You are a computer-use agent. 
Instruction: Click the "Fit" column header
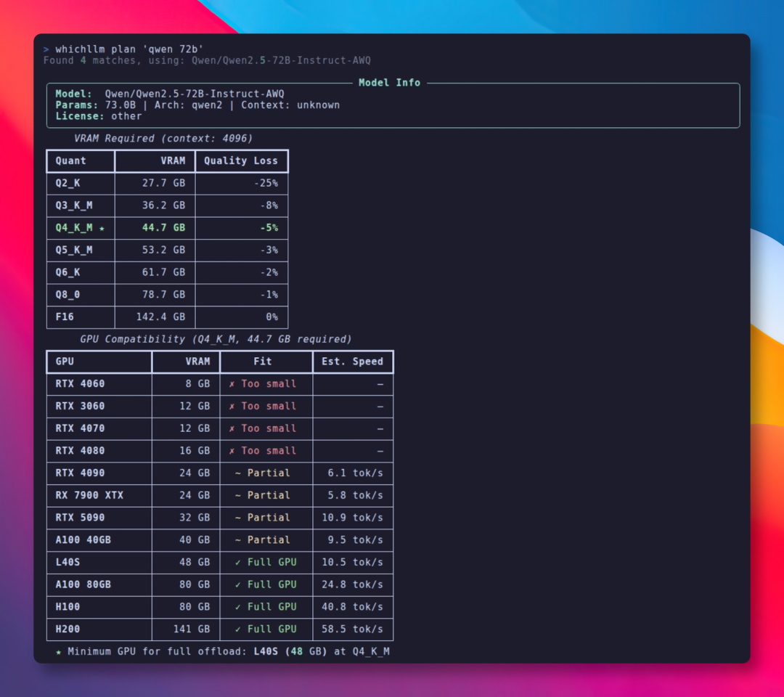[x=263, y=362]
